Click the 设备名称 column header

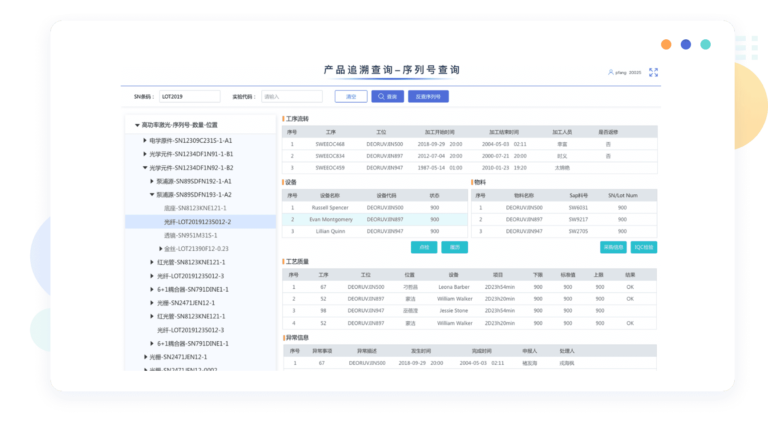[330, 195]
